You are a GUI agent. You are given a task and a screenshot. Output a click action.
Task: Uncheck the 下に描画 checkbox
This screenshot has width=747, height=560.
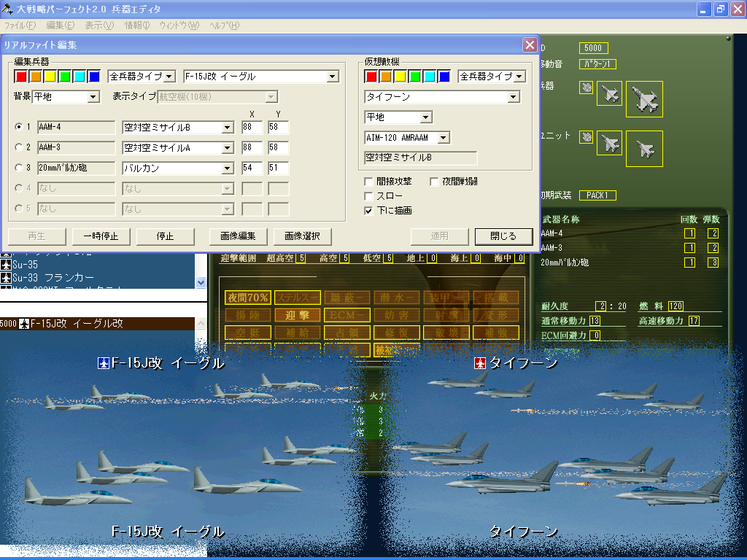(x=369, y=211)
